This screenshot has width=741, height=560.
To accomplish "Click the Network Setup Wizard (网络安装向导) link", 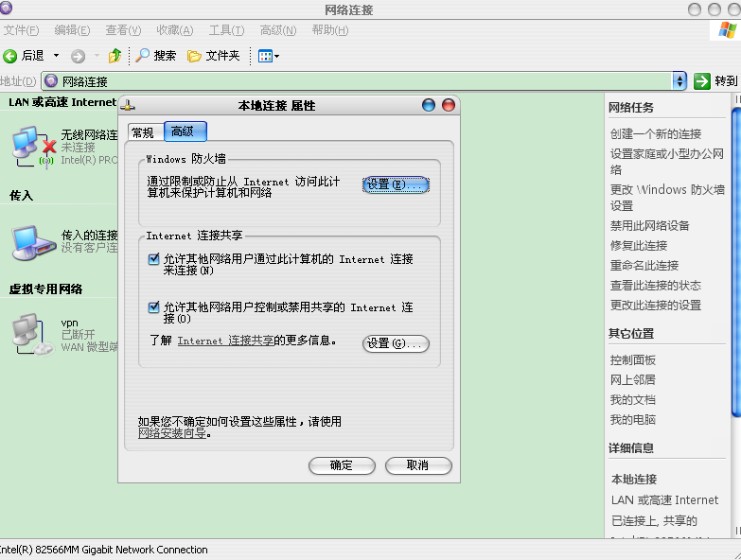I will point(171,434).
